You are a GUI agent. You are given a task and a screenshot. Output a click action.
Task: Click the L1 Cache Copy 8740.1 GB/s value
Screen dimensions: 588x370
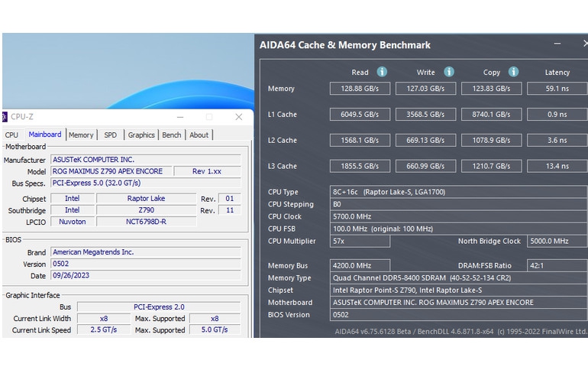pos(491,115)
